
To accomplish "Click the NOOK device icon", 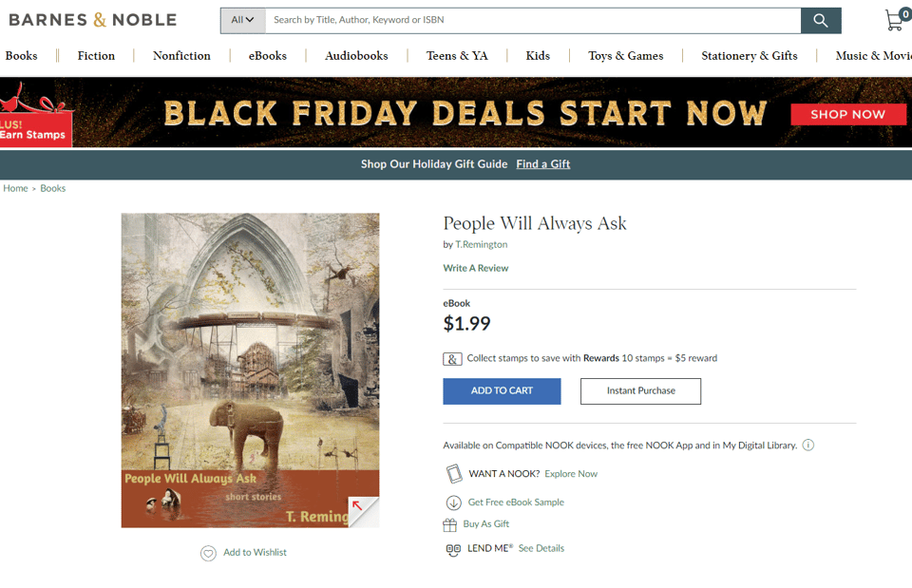I will (454, 473).
